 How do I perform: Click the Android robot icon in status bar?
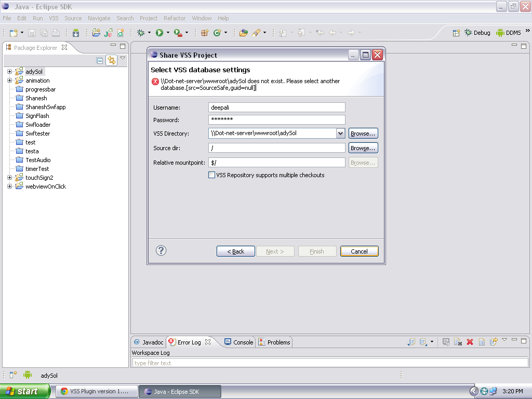pos(28,375)
